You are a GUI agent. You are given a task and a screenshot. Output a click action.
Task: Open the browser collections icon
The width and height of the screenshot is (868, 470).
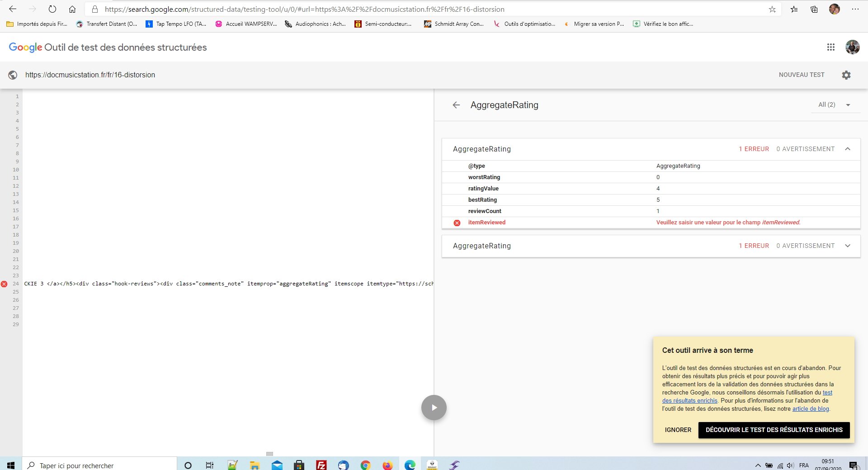point(814,9)
